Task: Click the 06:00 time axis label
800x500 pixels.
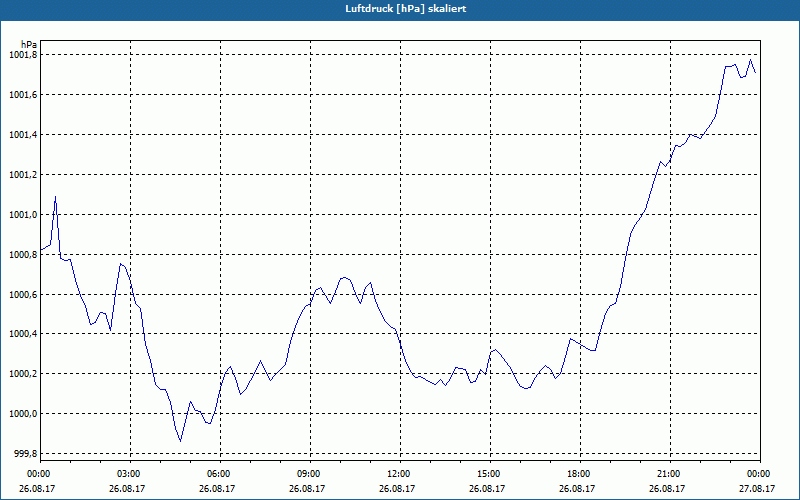Action: (217, 474)
